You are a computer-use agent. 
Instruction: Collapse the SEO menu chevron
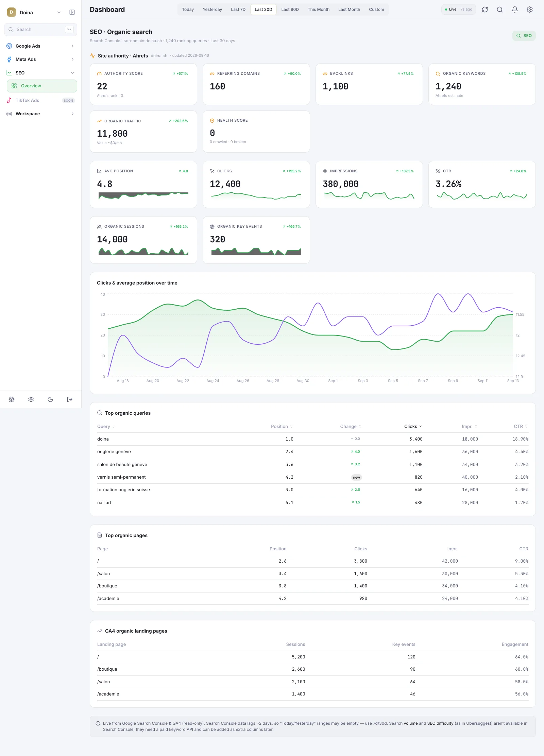point(72,73)
